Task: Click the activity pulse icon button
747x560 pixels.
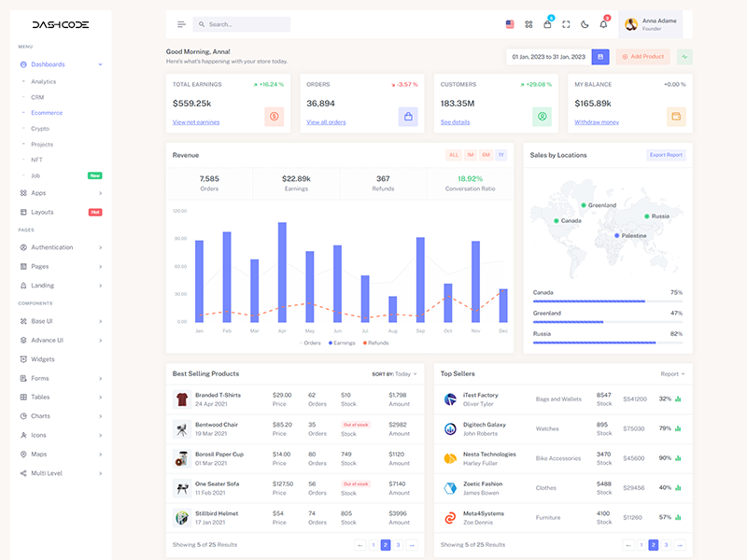Action: (684, 57)
